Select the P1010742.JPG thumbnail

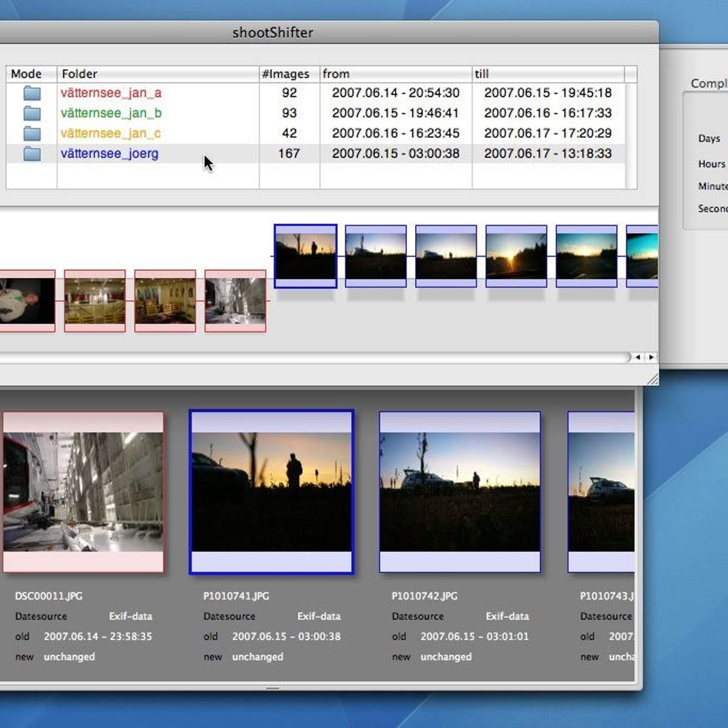pyautogui.click(x=459, y=490)
